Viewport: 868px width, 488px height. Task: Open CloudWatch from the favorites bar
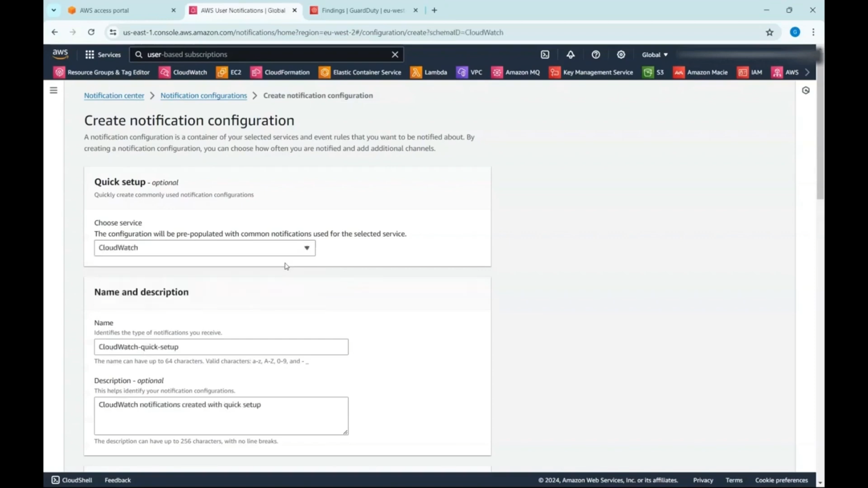pyautogui.click(x=189, y=72)
